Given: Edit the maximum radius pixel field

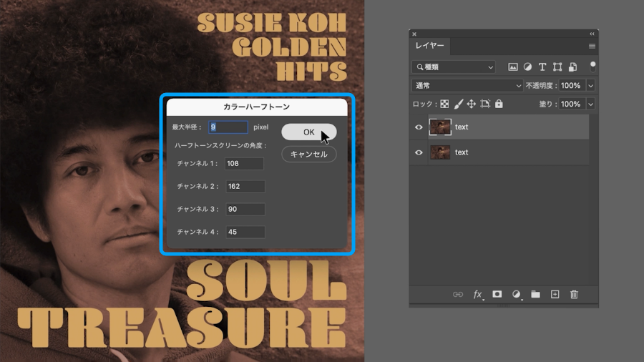Looking at the screenshot, I should (228, 127).
